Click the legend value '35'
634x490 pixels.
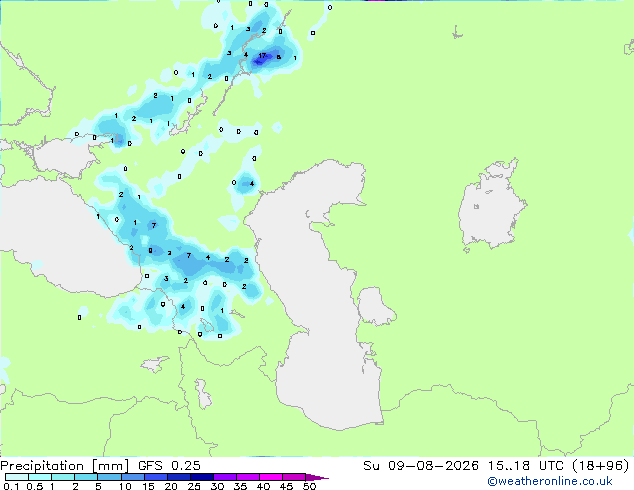coord(240,486)
